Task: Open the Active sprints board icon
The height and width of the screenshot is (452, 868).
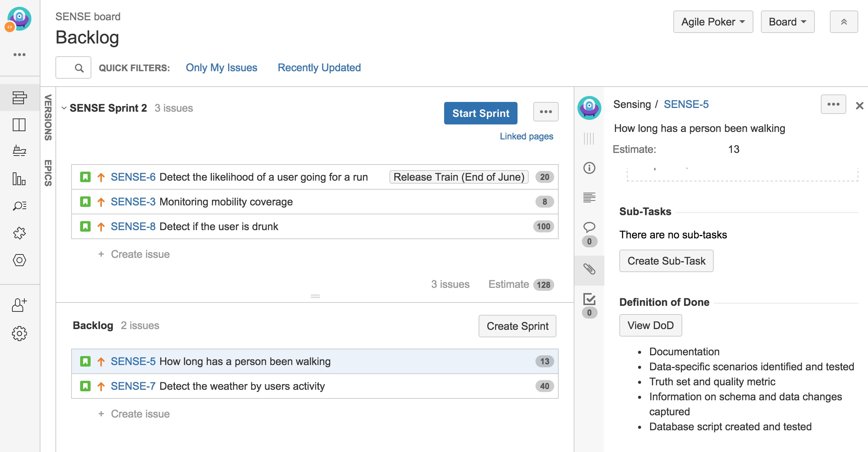Action: [x=19, y=125]
